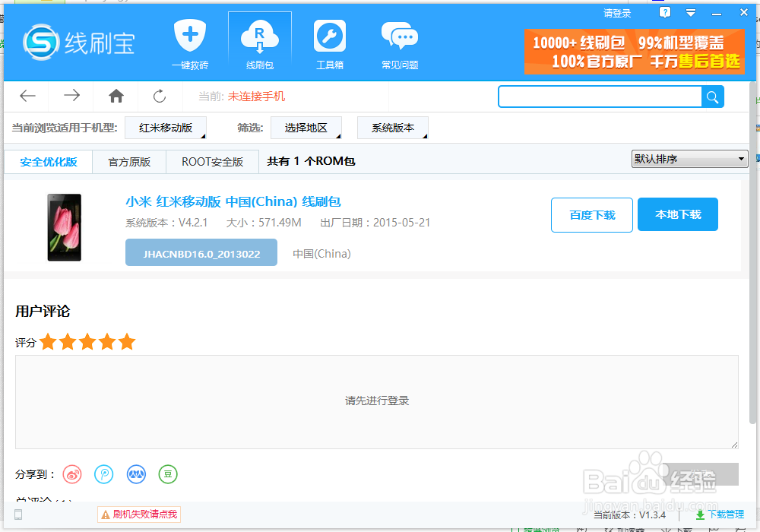This screenshot has width=760, height=532.
Task: Open the 常见问题 FAQ panel
Action: tap(400, 42)
